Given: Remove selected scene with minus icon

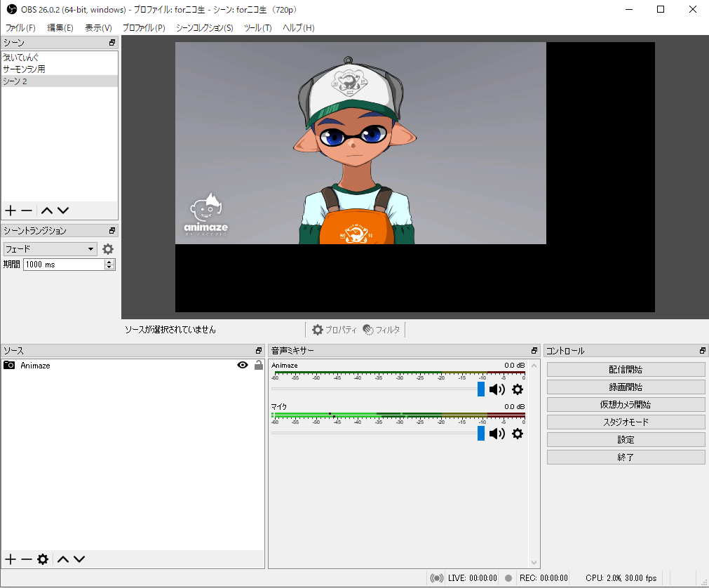Looking at the screenshot, I should coord(27,211).
